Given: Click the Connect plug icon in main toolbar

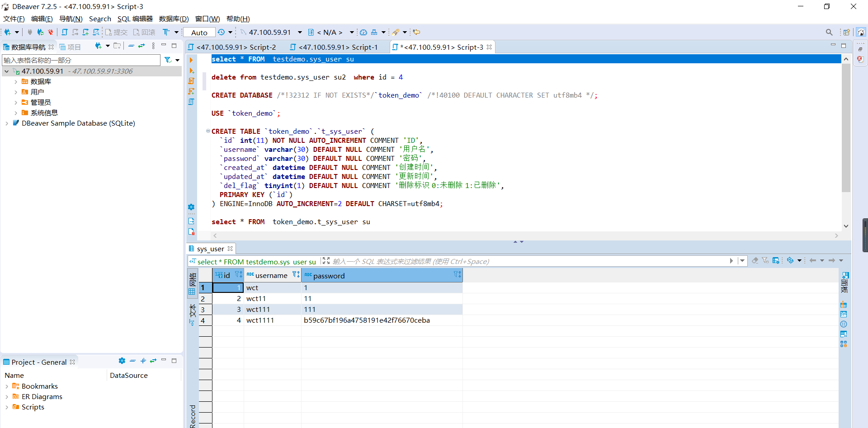Looking at the screenshot, I should tap(30, 32).
